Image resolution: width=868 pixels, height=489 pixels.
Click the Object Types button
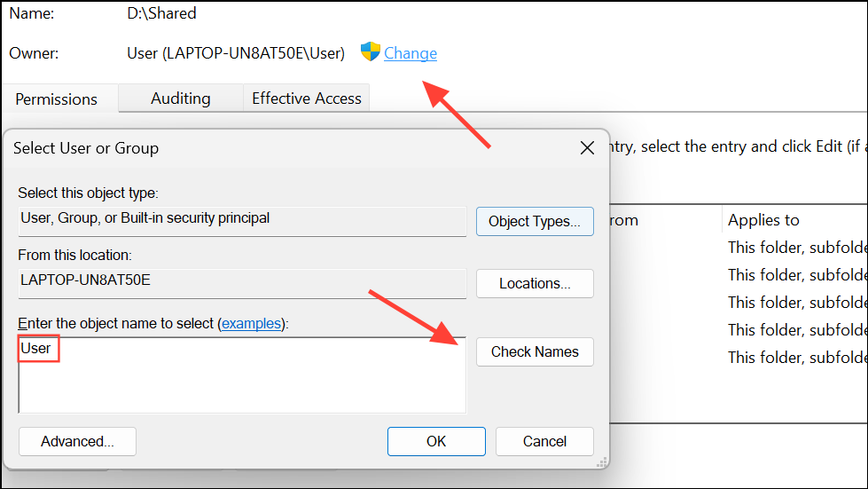[535, 221]
